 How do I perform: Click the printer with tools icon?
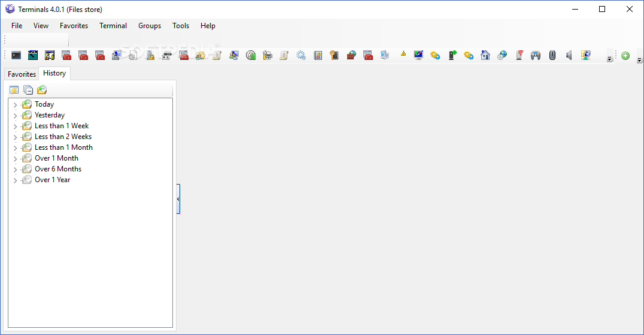point(268,55)
